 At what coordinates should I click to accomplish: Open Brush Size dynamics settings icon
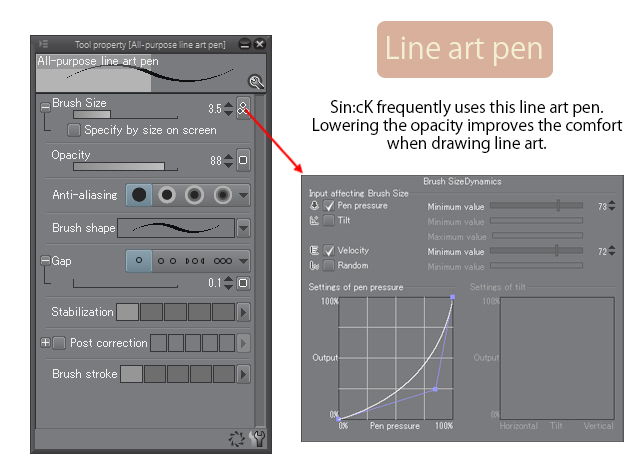[243, 109]
